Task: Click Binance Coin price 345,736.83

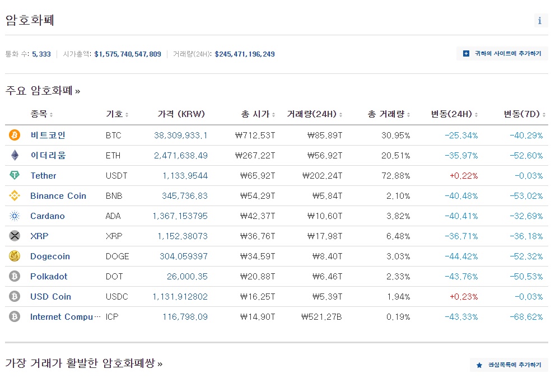Action: [185, 195]
